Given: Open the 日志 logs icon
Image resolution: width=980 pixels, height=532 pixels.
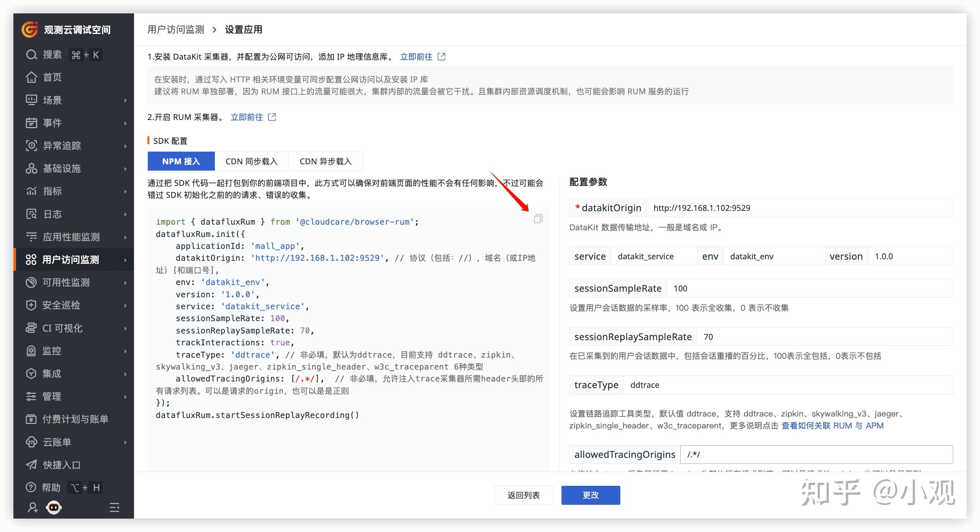Looking at the screenshot, I should pos(31,214).
